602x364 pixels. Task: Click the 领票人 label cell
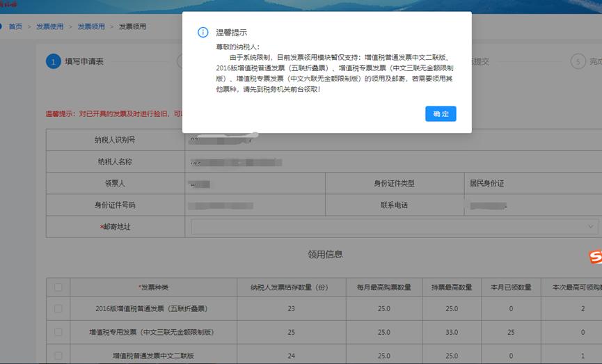pos(115,183)
